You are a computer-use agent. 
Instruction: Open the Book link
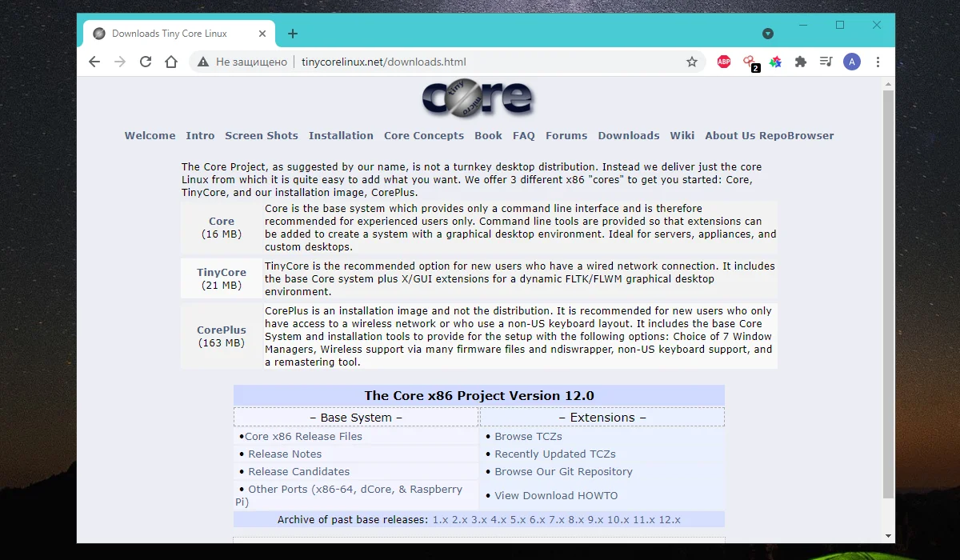tap(488, 136)
